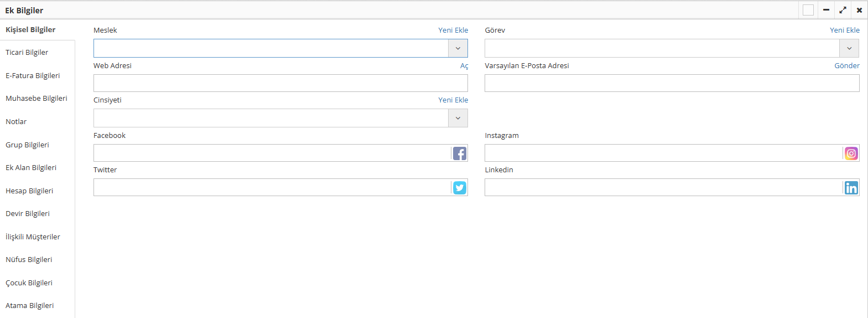Toggle the checkbox in the header bar
The height and width of the screenshot is (318, 868).
808,10
